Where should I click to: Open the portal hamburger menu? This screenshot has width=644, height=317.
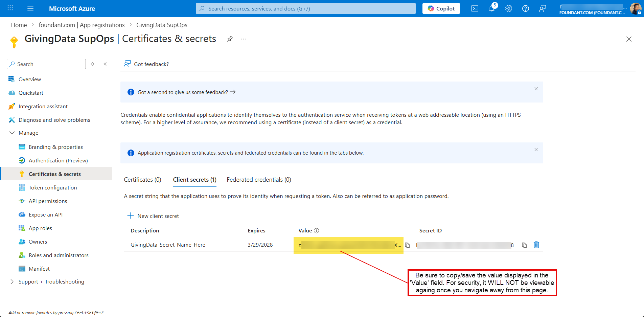[30, 8]
